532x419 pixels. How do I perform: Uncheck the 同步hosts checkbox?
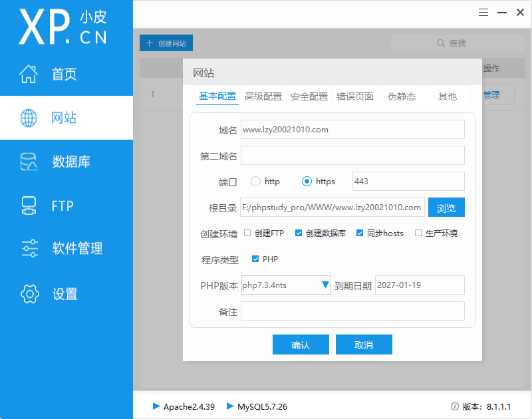tap(360, 233)
